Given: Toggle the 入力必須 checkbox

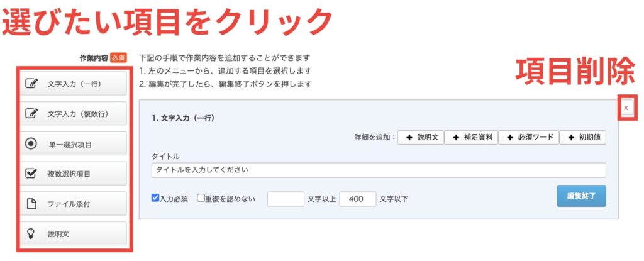Looking at the screenshot, I should (155, 198).
